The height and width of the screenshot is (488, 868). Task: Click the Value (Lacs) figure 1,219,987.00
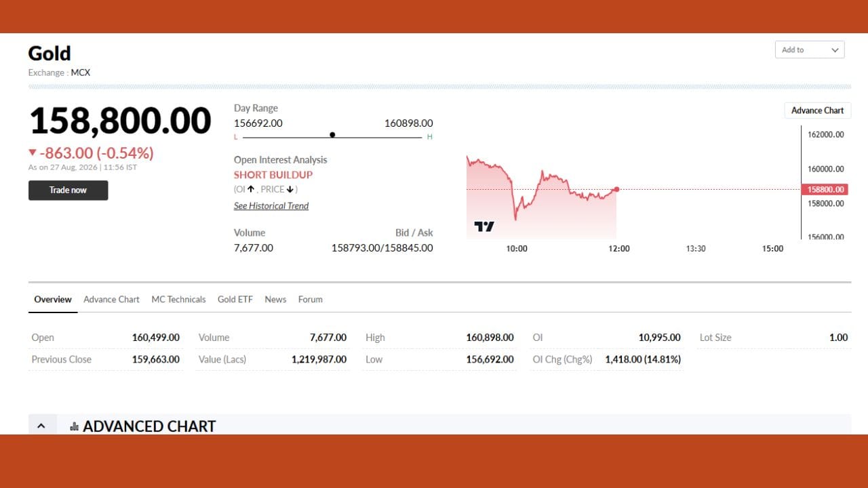click(319, 359)
